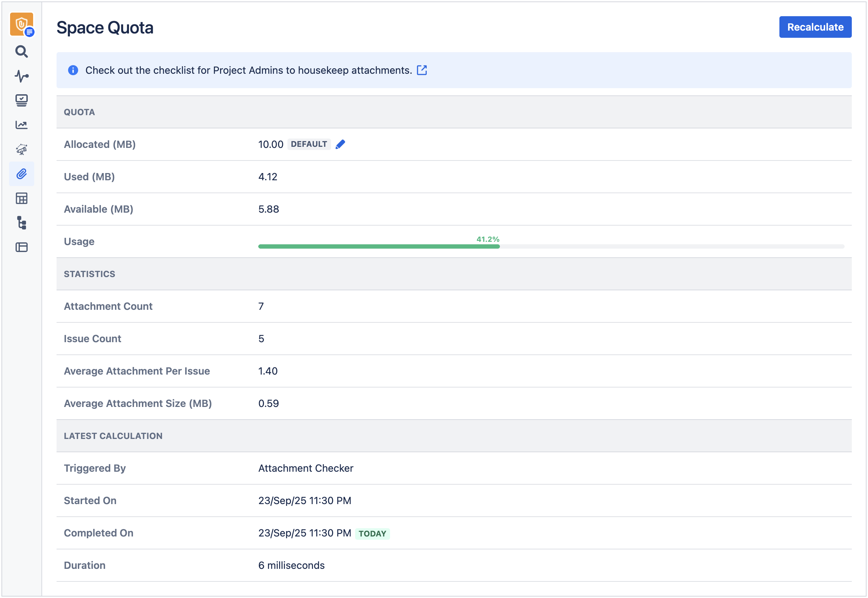
Task: Click the TODAY badge beside Completed On
Action: 372,534
